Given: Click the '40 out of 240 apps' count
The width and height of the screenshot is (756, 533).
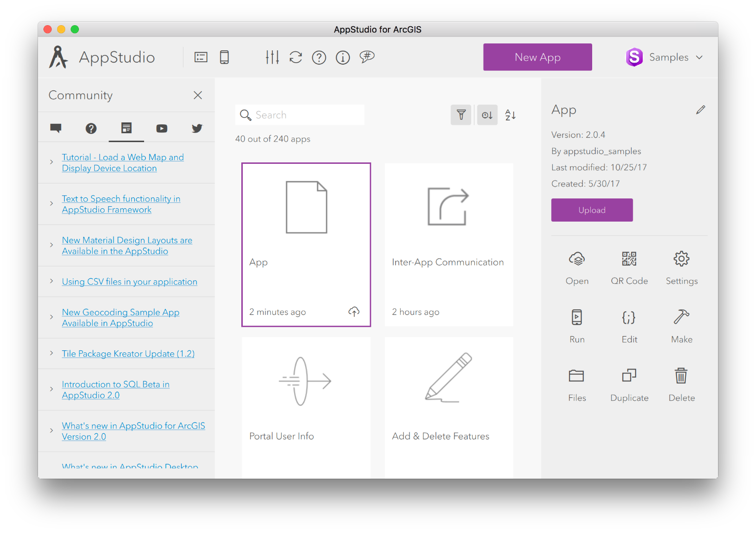Looking at the screenshot, I should pos(273,139).
